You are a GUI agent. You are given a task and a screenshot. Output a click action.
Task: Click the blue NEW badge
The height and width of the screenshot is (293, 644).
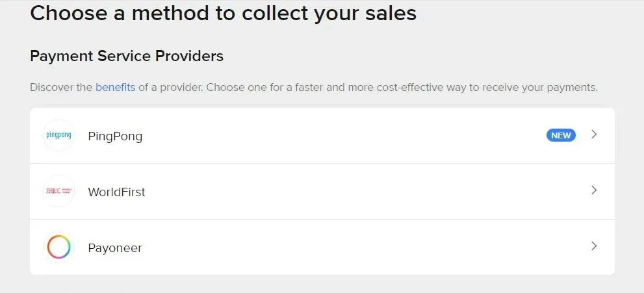[x=561, y=135]
